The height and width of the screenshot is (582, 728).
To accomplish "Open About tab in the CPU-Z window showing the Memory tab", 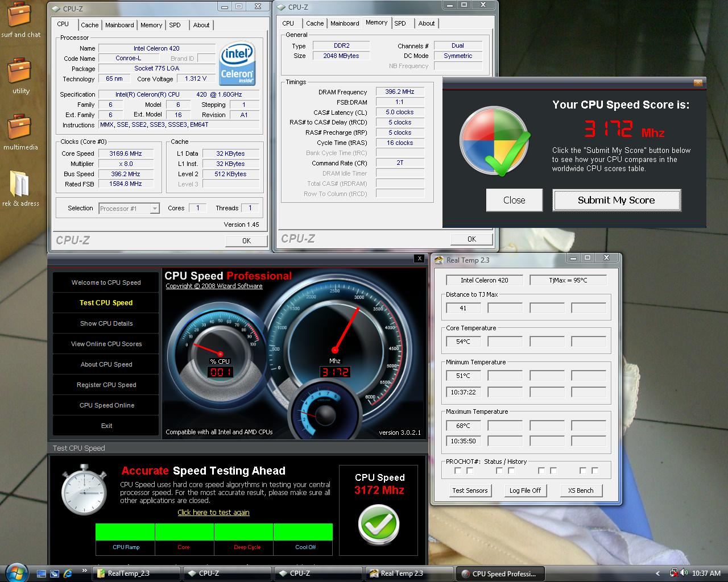I will pyautogui.click(x=427, y=23).
